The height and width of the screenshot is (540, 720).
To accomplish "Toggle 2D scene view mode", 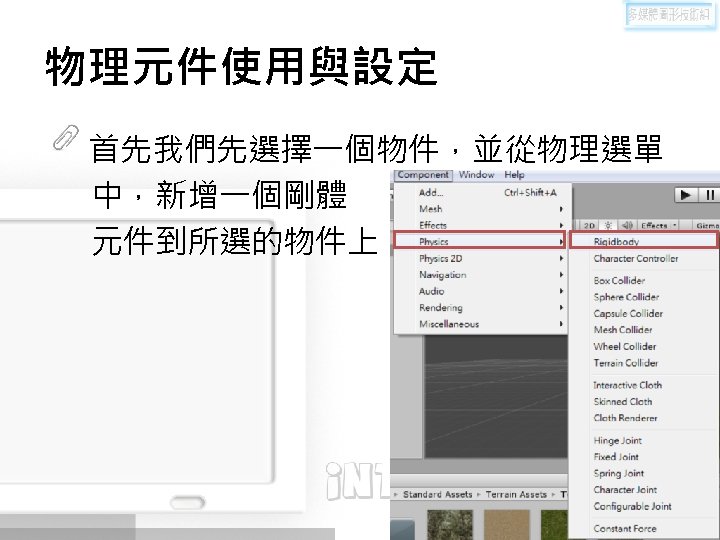I will (589, 225).
